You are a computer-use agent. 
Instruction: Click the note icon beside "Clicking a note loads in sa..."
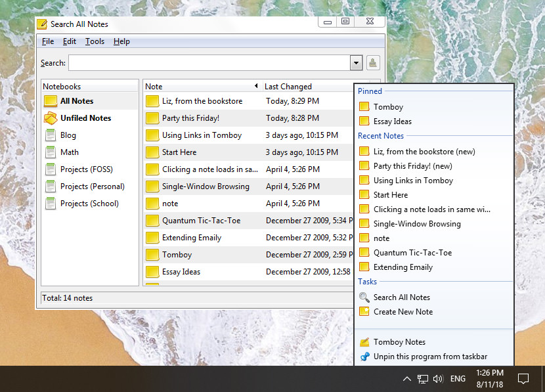pyautogui.click(x=152, y=169)
